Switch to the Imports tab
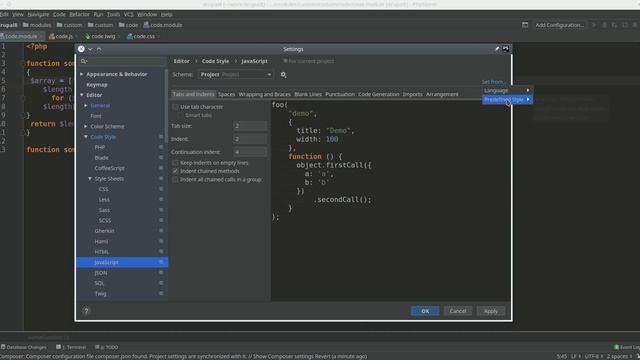Viewport: 640px width, 360px height. [413, 94]
